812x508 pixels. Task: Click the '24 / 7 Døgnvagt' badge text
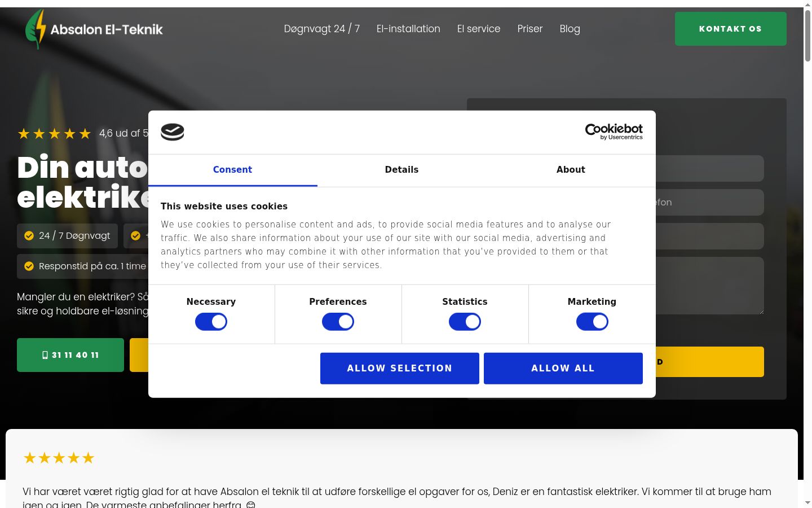pyautogui.click(x=74, y=236)
